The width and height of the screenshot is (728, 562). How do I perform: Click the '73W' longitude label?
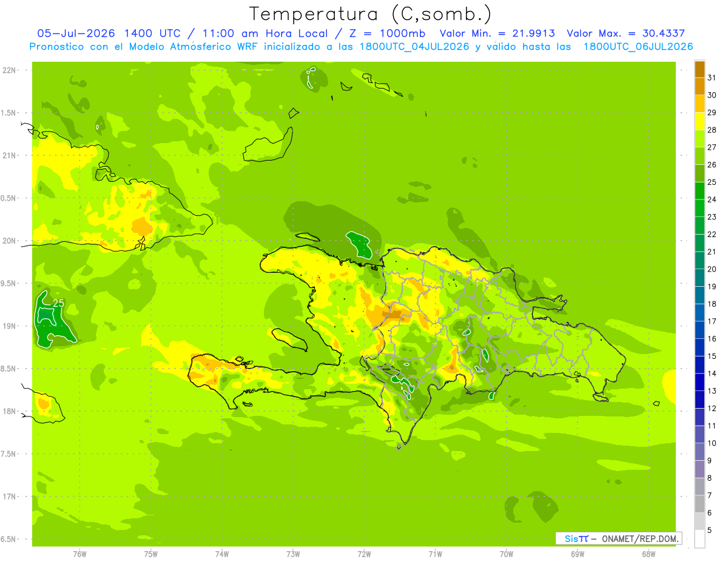pyautogui.click(x=293, y=554)
